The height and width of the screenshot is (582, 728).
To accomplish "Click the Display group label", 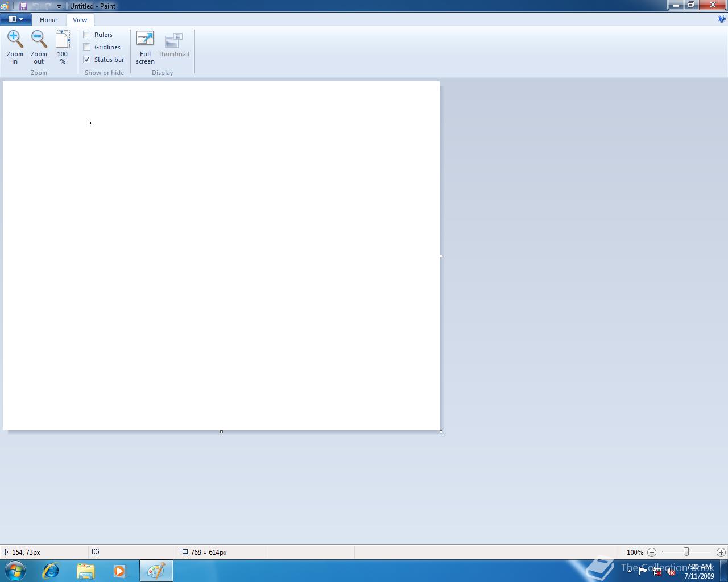I will click(163, 73).
